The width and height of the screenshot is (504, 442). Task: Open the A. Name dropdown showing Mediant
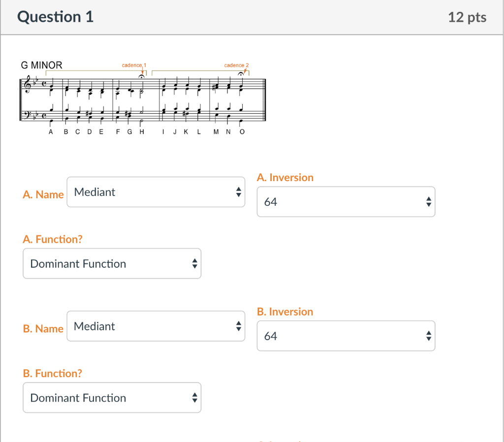(156, 192)
